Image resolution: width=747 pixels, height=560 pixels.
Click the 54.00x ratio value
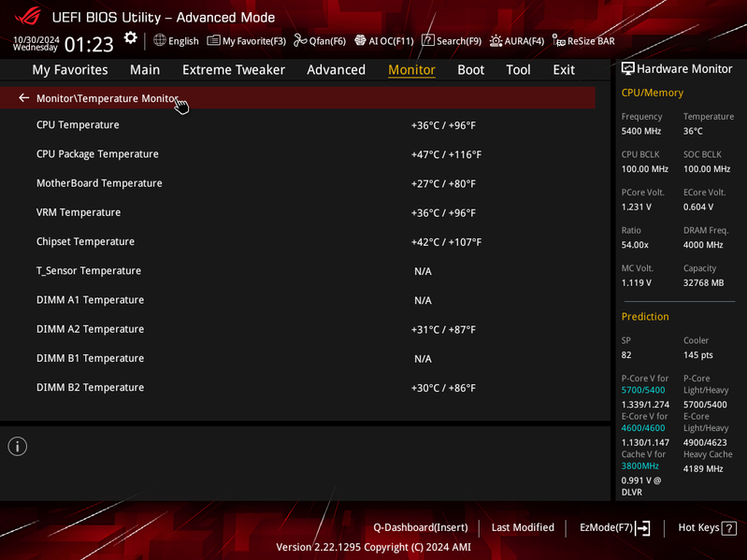point(635,245)
